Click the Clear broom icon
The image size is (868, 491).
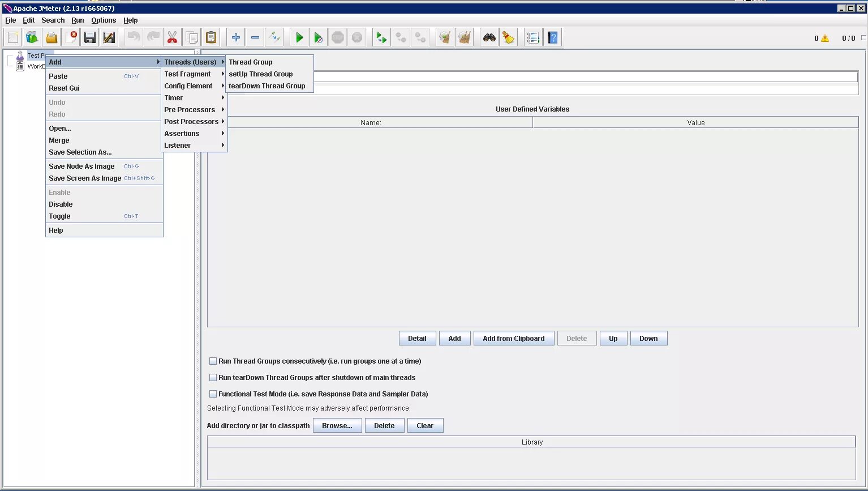445,38
